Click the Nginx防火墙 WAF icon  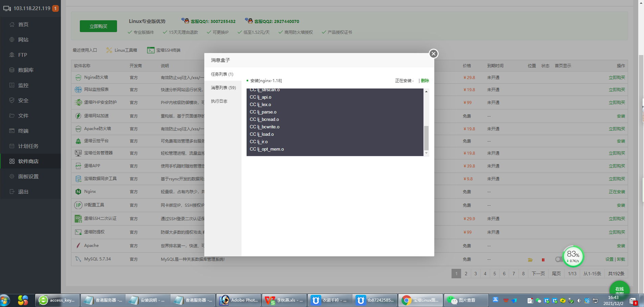pyautogui.click(x=78, y=77)
